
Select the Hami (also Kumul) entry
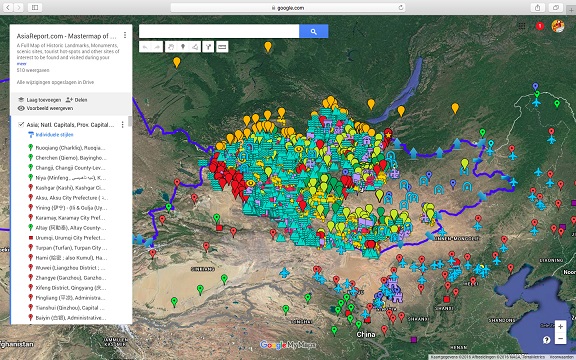pos(70,258)
